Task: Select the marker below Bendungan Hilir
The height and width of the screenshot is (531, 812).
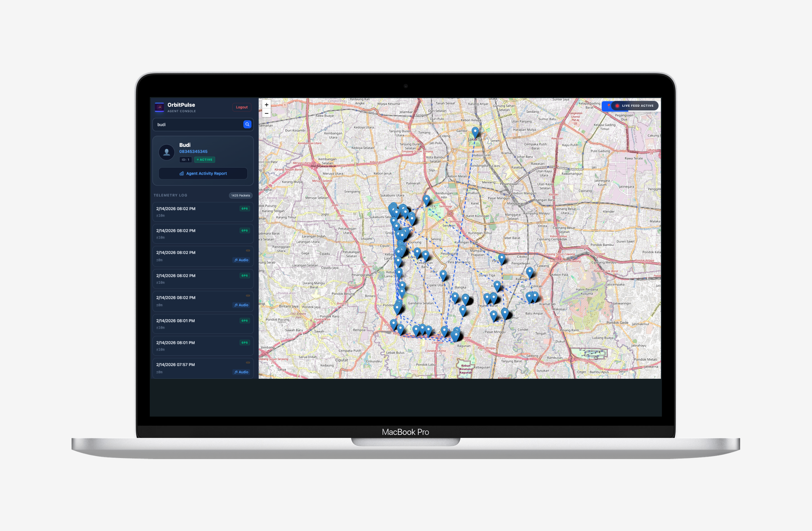Action: click(426, 200)
